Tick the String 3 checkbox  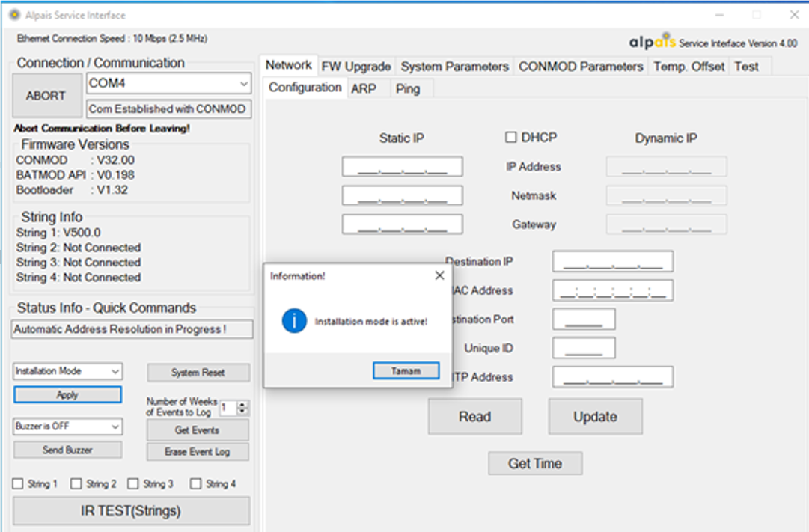tap(133, 483)
